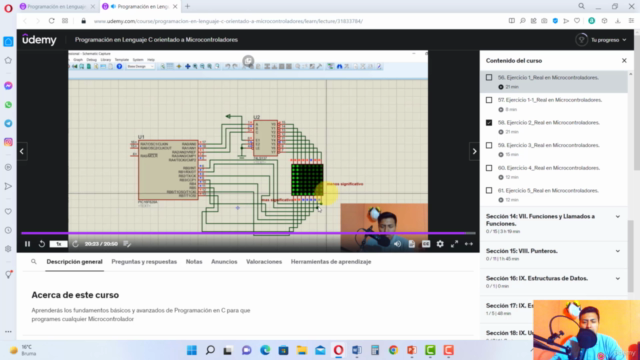The width and height of the screenshot is (640, 360).
Task: Open the 1x playback speed menu
Action: 58,244
